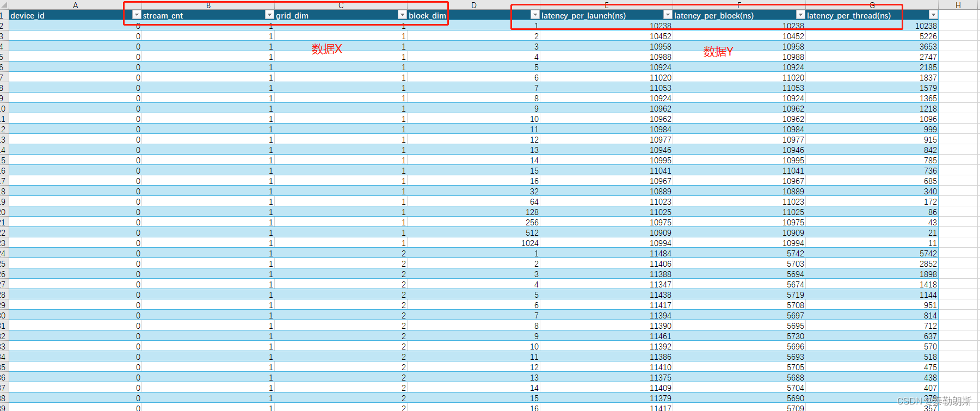Open the device_id filter dropdown arrow

(137, 15)
